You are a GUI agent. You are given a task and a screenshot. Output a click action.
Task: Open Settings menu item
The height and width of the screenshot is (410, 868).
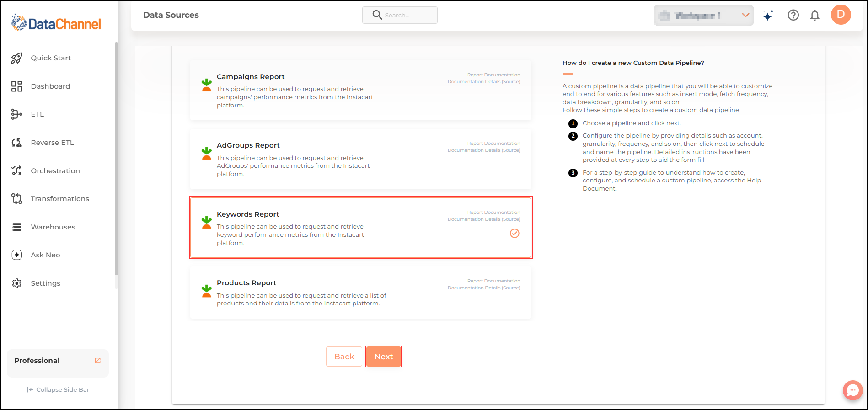point(45,283)
